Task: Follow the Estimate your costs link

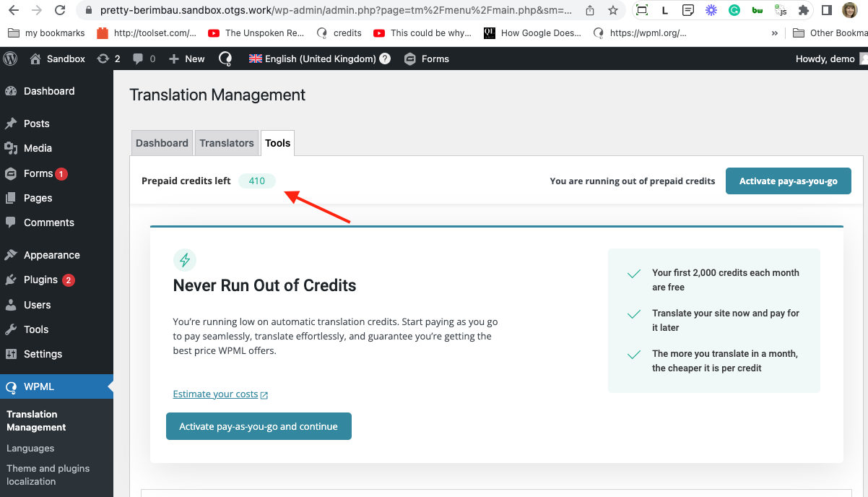Action: click(220, 394)
